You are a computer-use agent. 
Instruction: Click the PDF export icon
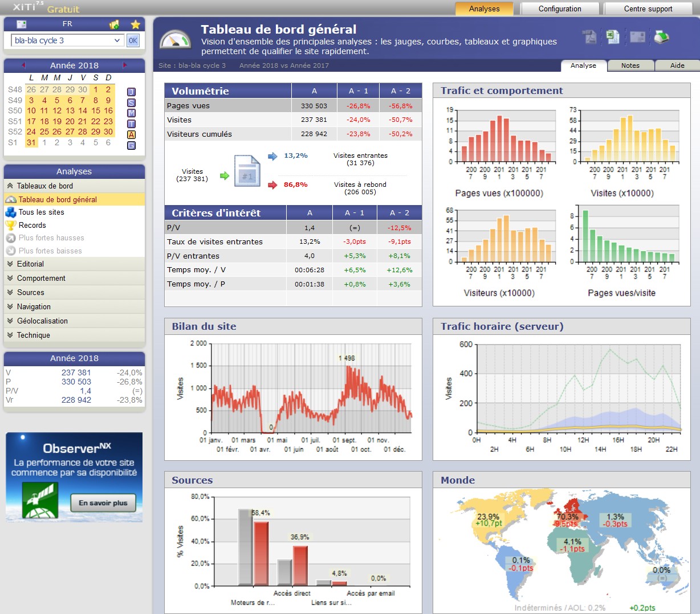pyautogui.click(x=589, y=37)
